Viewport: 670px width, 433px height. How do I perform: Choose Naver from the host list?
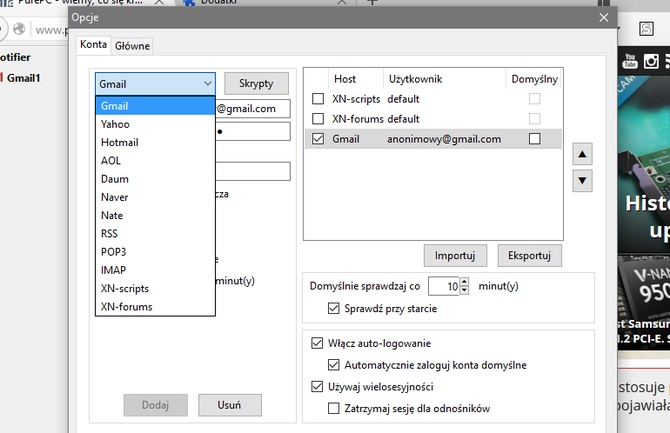point(155,197)
